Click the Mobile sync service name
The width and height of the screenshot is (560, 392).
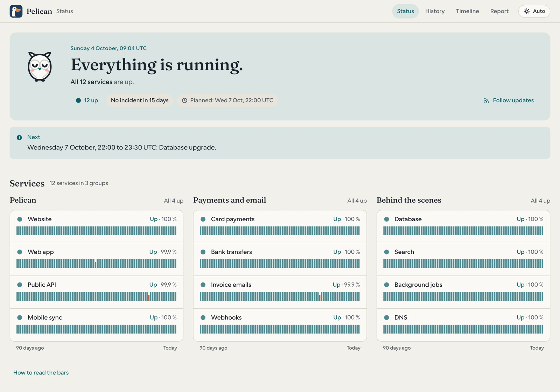pyautogui.click(x=45, y=317)
